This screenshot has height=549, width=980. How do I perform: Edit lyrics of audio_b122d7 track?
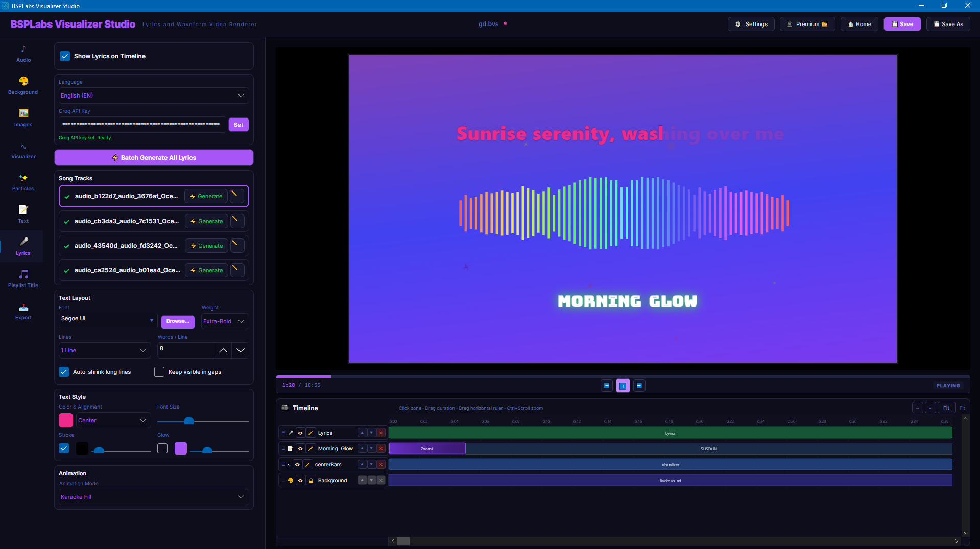click(x=236, y=196)
